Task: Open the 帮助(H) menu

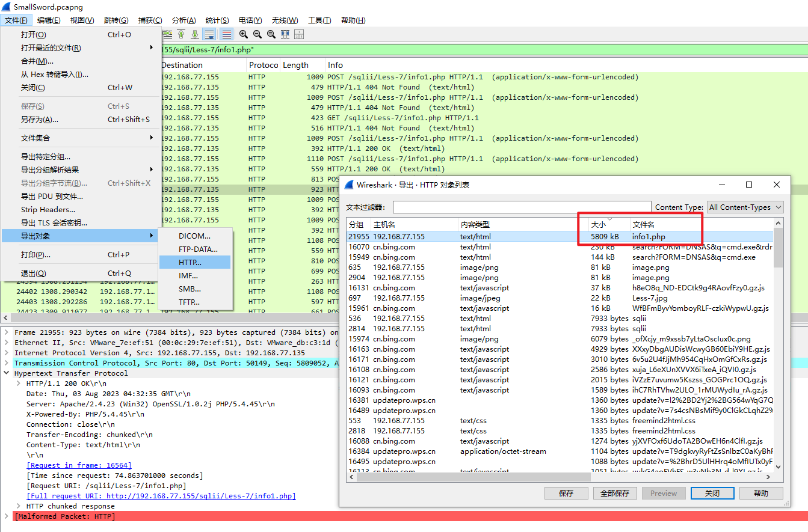Action: [x=353, y=20]
